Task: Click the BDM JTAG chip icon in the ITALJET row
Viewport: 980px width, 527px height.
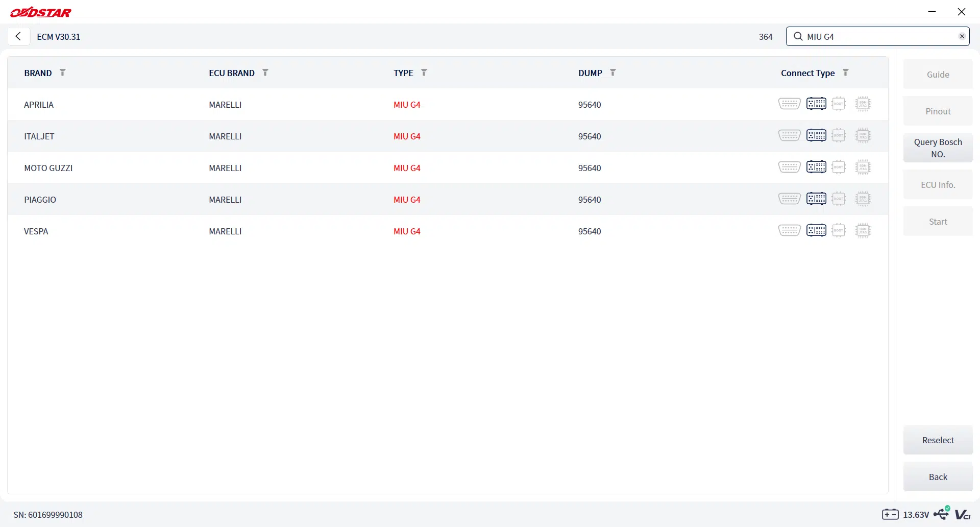Action: point(863,135)
